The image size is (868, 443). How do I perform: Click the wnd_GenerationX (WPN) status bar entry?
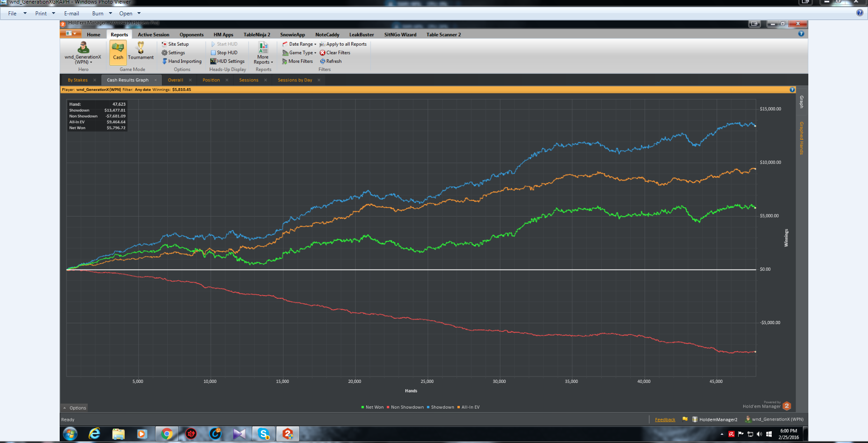774,419
